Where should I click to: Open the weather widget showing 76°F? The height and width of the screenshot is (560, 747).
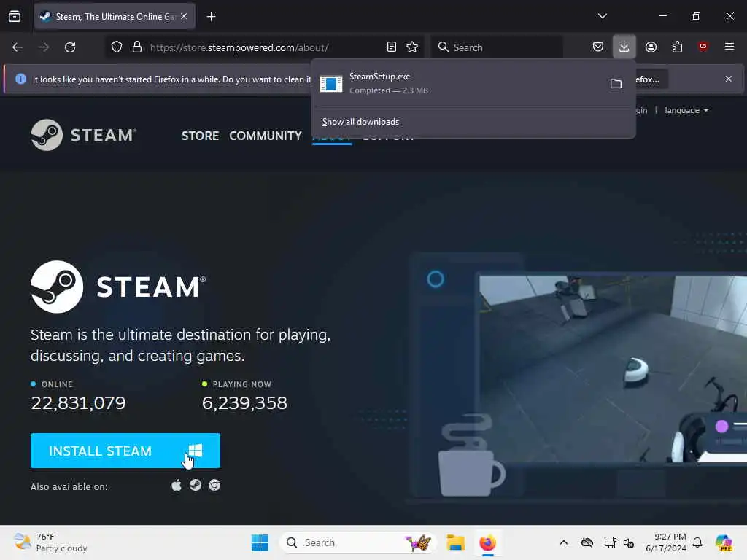pos(50,542)
